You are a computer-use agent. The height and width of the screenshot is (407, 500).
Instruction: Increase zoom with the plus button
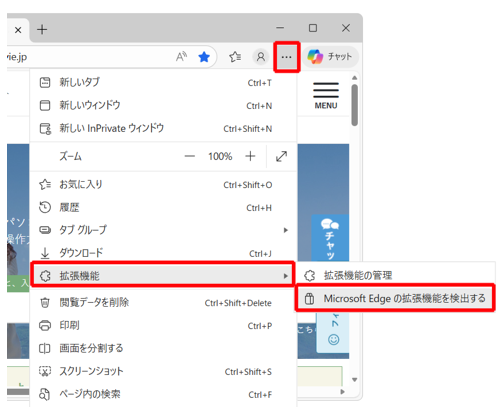tap(250, 156)
